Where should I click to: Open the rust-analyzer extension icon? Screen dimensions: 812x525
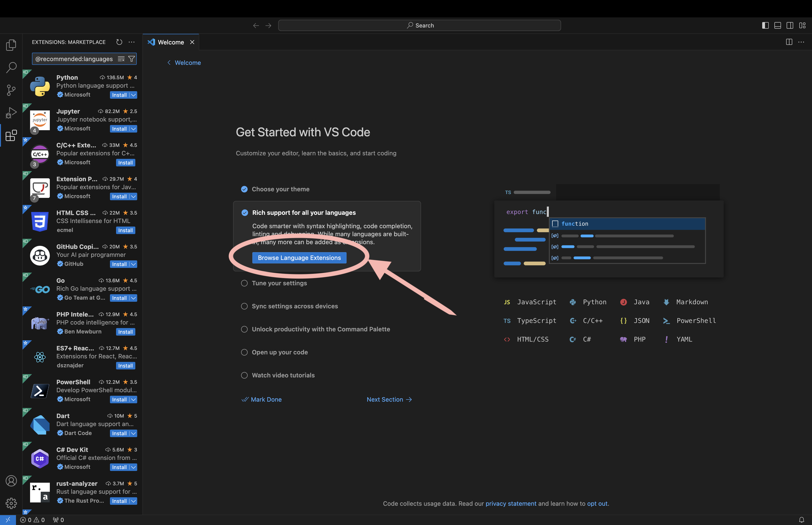tap(40, 492)
